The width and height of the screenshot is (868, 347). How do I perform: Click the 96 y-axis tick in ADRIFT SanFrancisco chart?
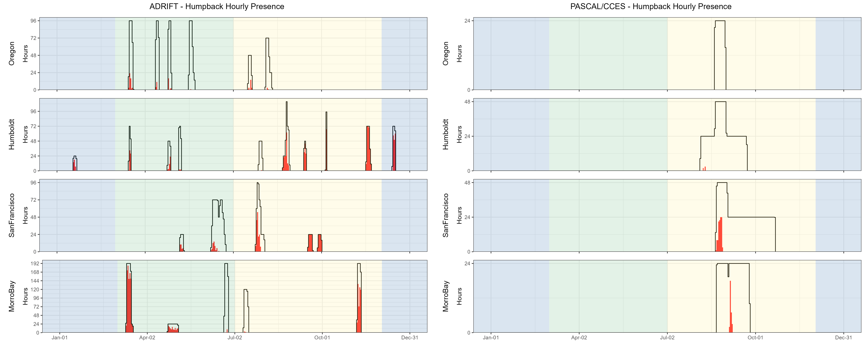pyautogui.click(x=33, y=183)
